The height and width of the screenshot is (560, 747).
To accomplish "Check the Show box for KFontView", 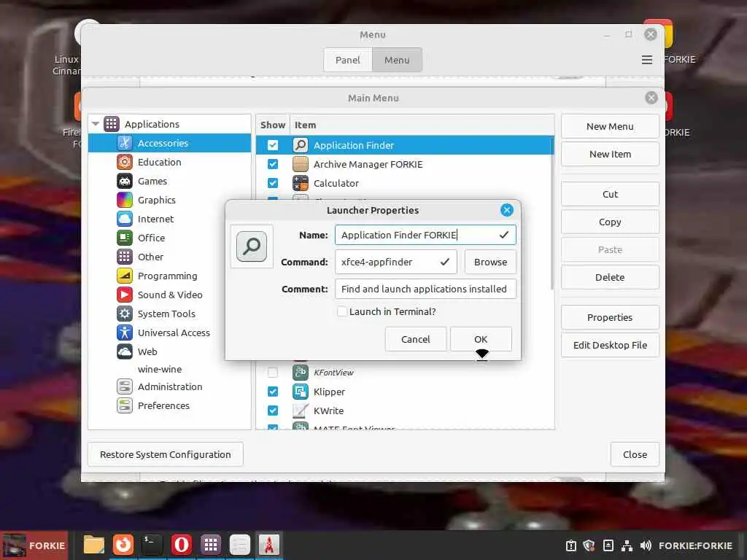I will [273, 373].
